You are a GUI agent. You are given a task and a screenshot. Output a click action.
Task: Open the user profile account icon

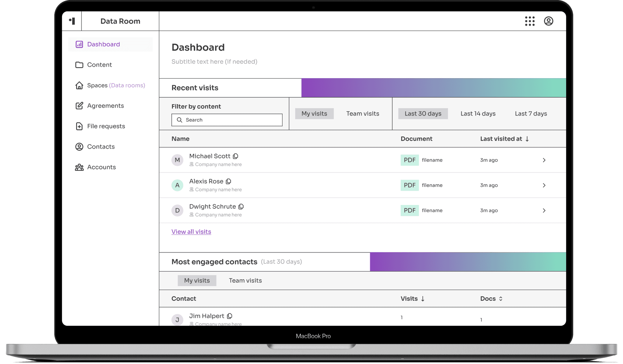pos(548,21)
